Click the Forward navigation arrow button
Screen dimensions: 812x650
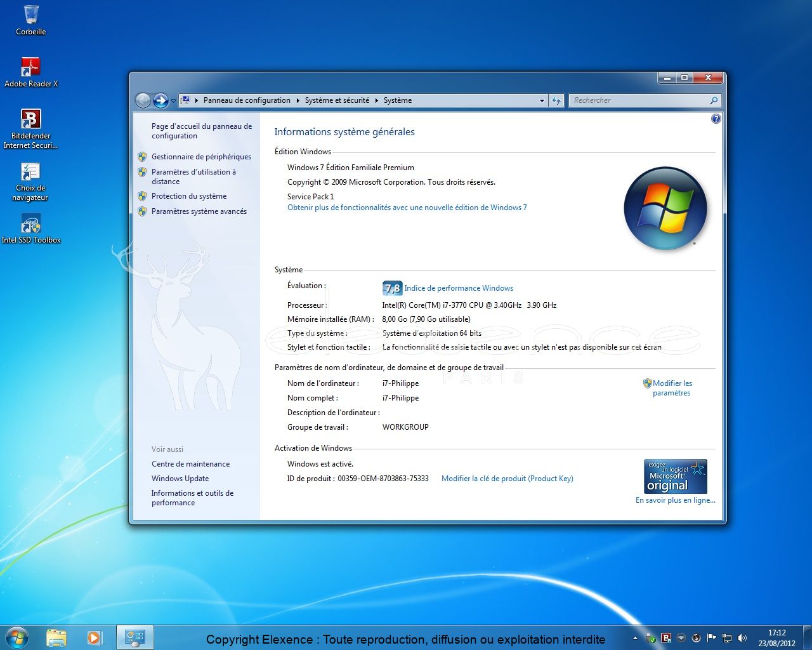[160, 100]
